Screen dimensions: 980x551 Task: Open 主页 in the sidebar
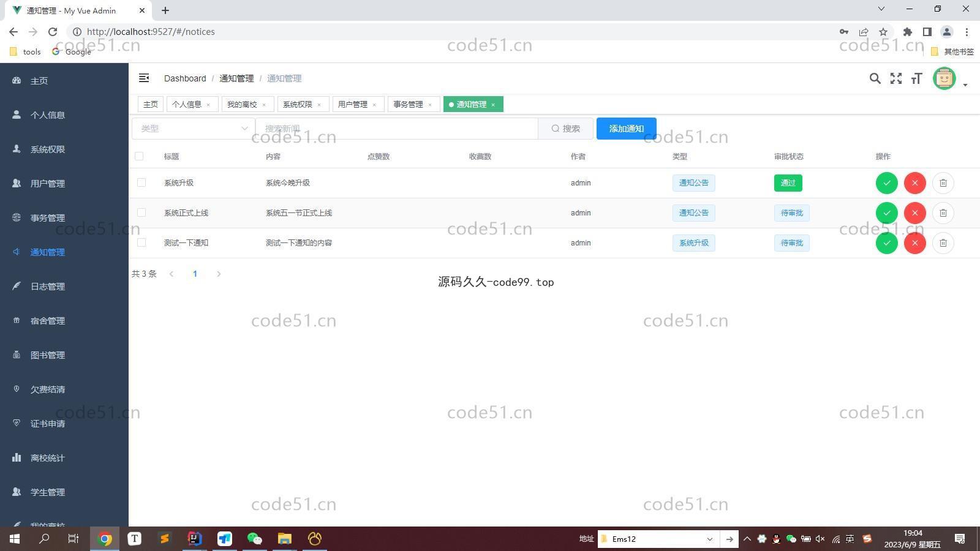(x=64, y=81)
